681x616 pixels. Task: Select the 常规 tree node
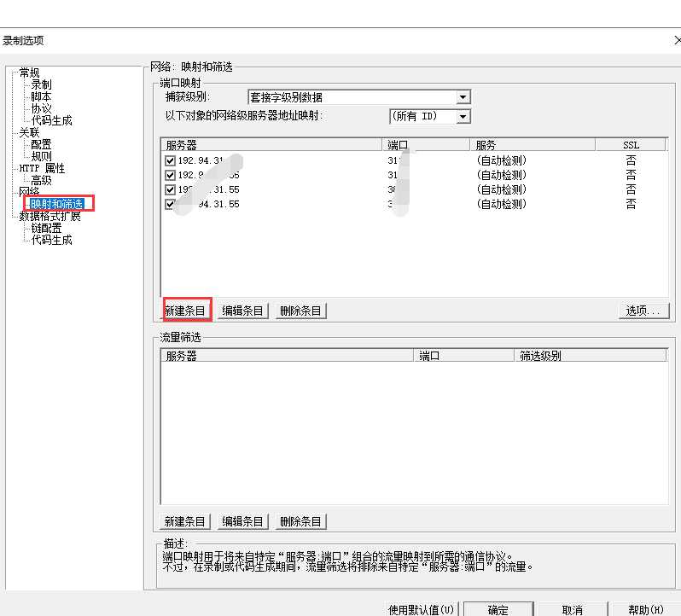29,73
